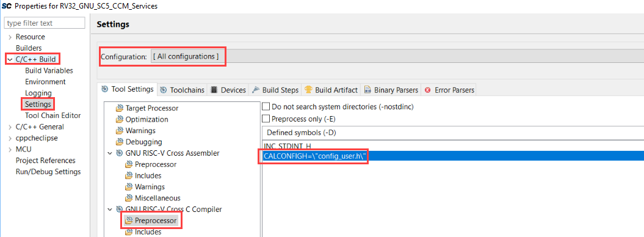644x237 pixels.
Task: Expand the cppcheclipse tree node
Action: [10, 138]
